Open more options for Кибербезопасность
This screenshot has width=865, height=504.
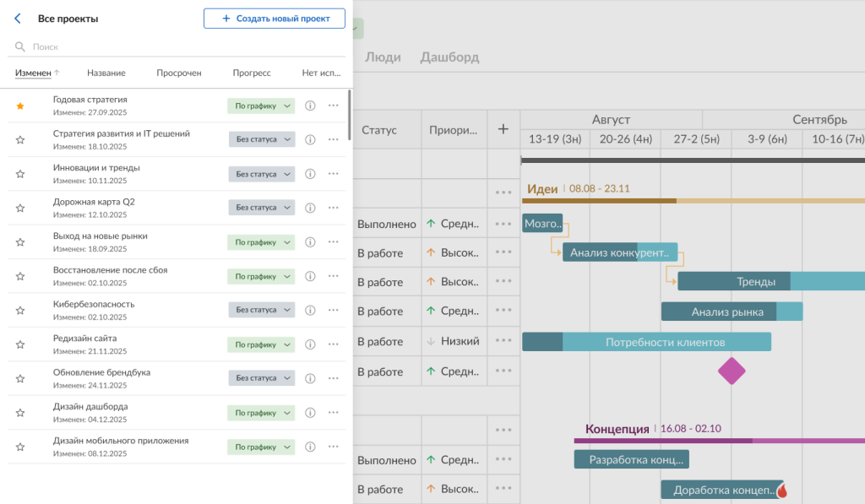coord(333,310)
